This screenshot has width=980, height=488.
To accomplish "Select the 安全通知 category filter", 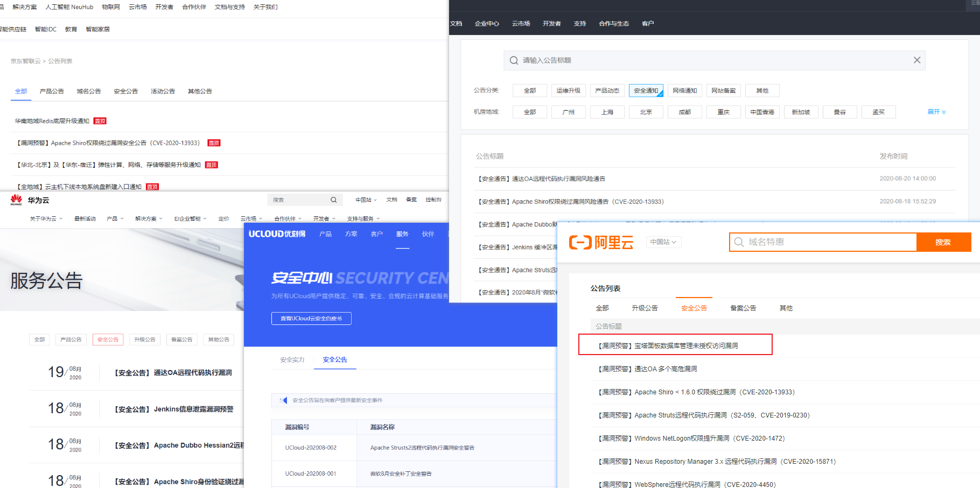I will click(646, 90).
